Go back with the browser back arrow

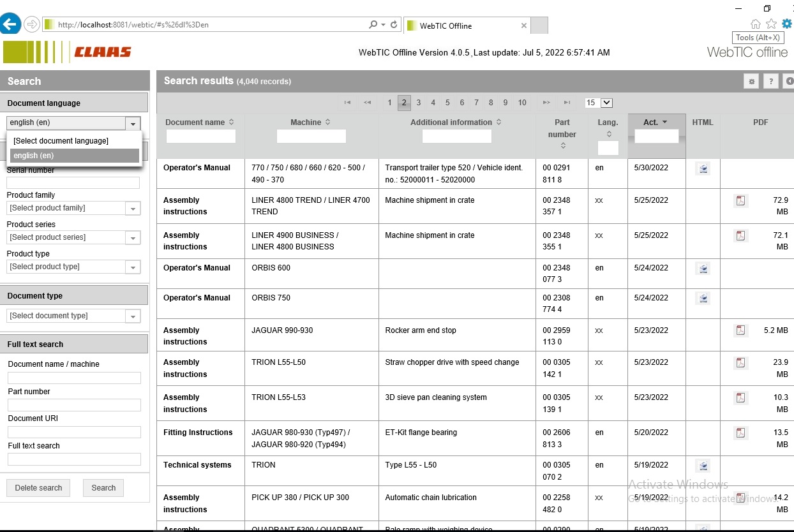(x=10, y=25)
